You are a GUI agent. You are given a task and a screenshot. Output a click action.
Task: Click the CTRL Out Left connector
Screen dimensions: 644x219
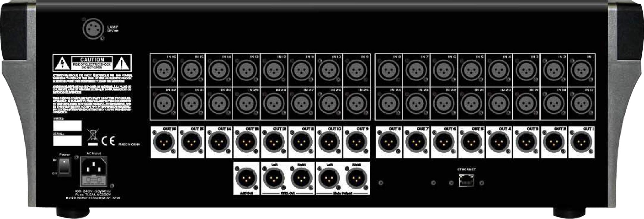pos(274,178)
